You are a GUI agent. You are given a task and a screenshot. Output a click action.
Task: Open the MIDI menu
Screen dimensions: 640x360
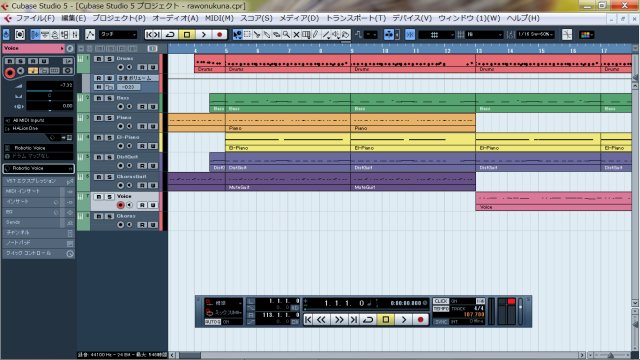pos(219,18)
